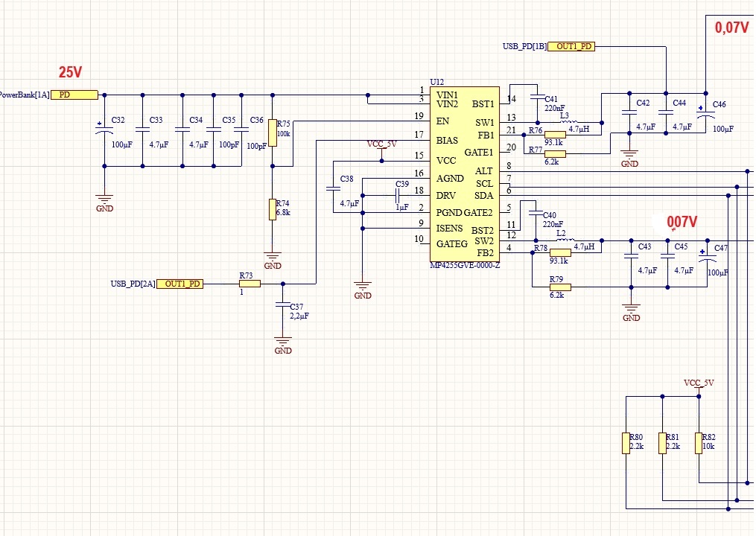Click the R73 resistor symbol

(x=247, y=284)
